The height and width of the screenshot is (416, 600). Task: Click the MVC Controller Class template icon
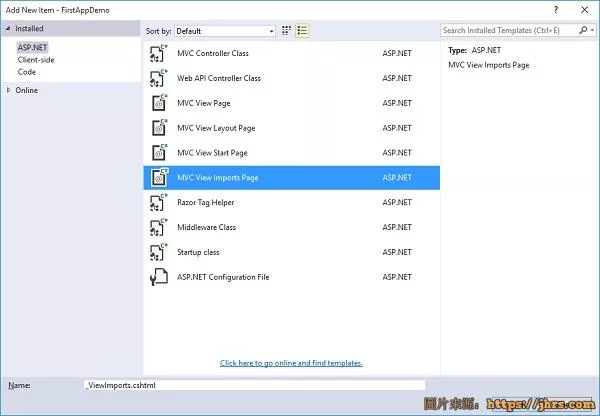point(159,53)
